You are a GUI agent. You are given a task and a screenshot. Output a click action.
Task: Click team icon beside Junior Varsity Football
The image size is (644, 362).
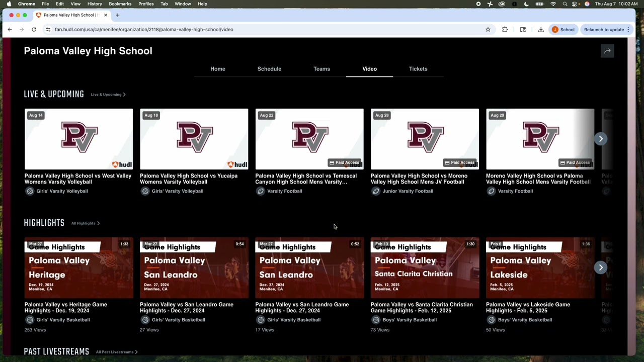[376, 191]
